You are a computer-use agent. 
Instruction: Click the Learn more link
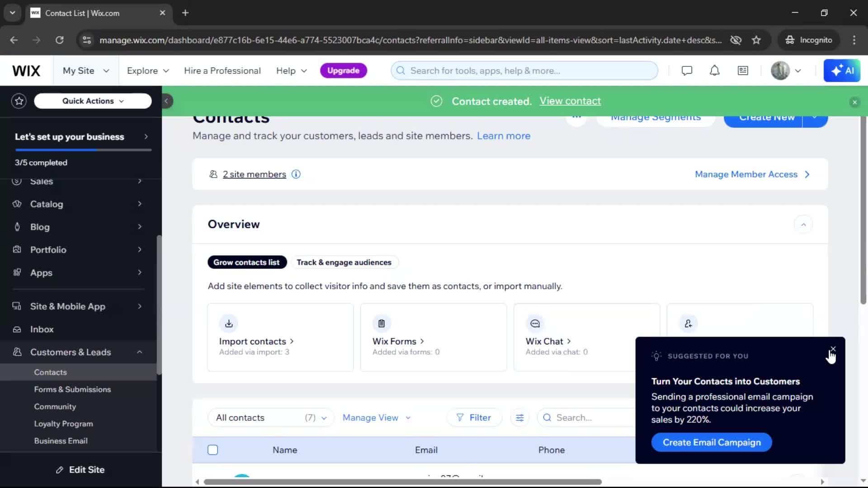(x=504, y=136)
